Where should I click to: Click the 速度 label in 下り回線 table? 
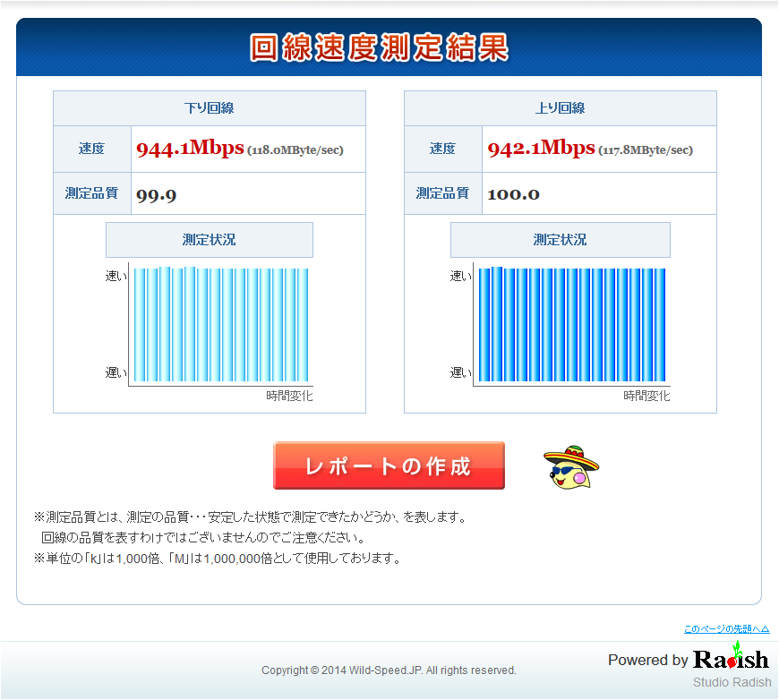[x=91, y=149]
